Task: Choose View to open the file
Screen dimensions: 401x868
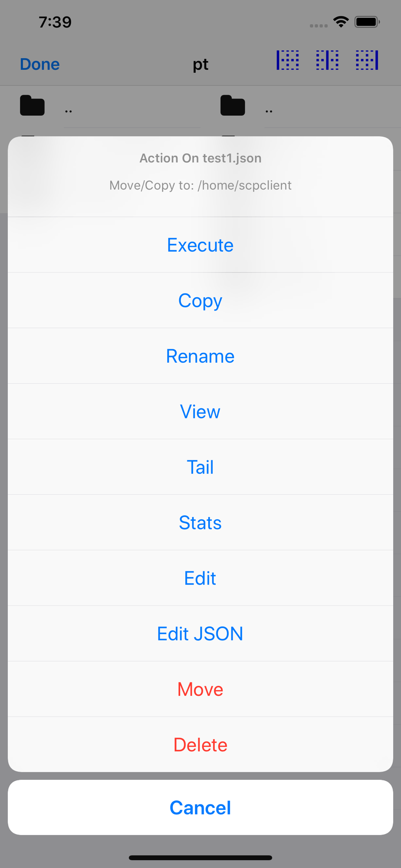Action: [x=200, y=411]
